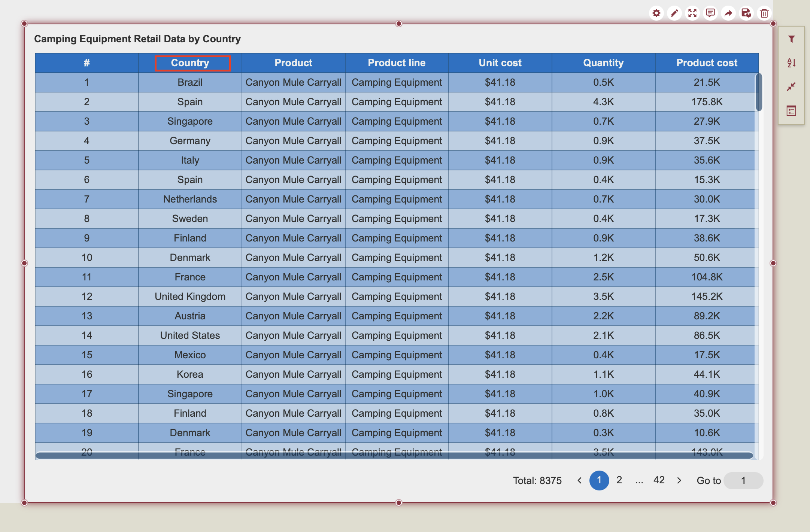The width and height of the screenshot is (810, 532).
Task: Click the vertical table scrollbar thumb
Action: pos(759,92)
